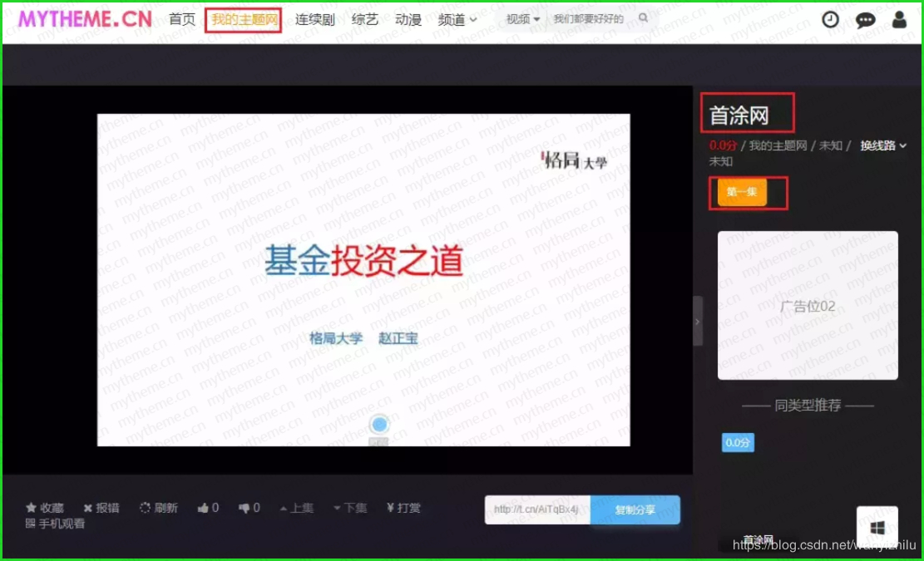Click the blue 0.0分 rating badge

[738, 443]
